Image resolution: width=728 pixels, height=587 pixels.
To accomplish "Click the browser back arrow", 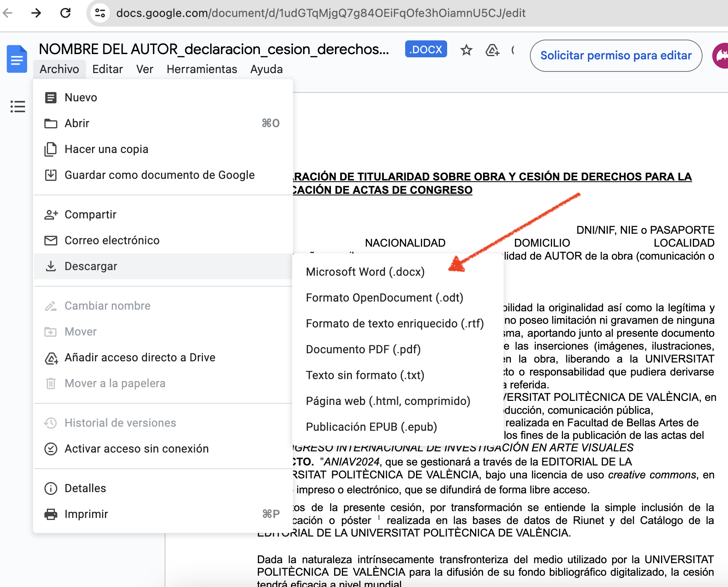I will 7,13.
